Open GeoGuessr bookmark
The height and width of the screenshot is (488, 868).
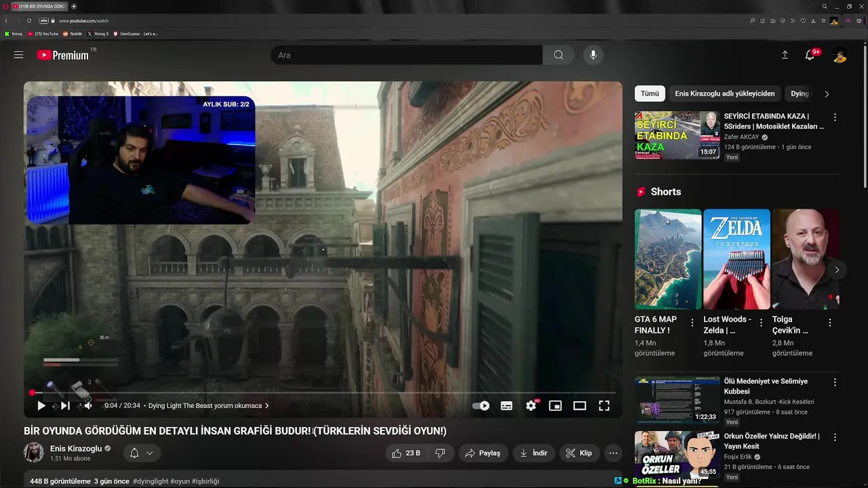[136, 33]
